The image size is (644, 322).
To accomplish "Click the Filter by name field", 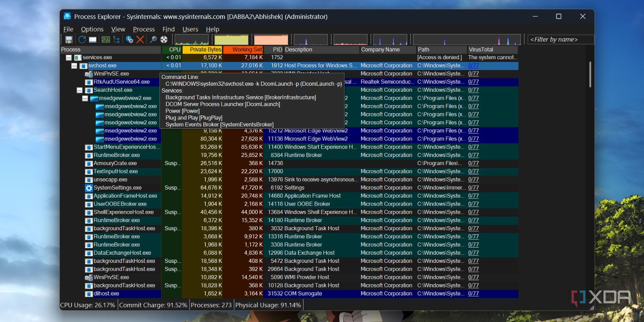I will click(x=561, y=39).
